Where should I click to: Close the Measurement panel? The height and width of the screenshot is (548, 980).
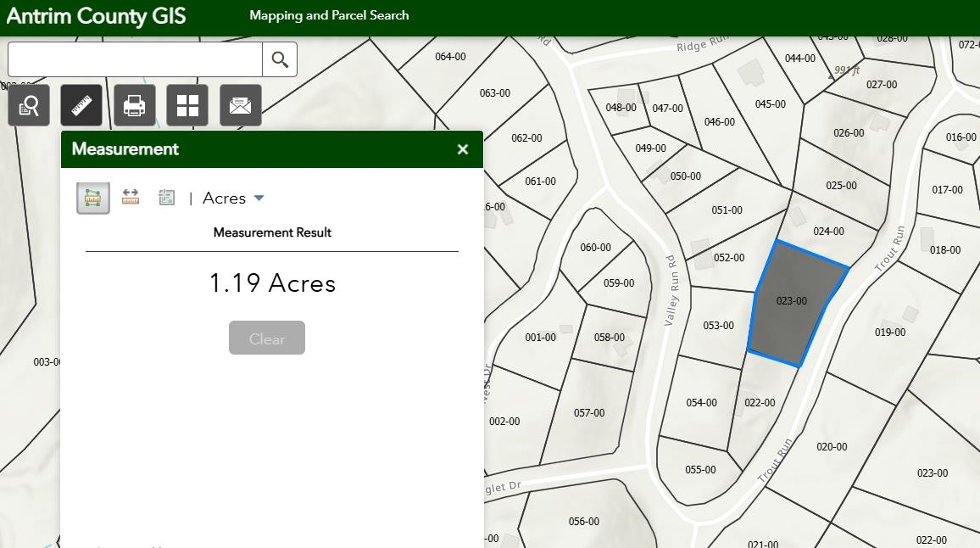[463, 149]
